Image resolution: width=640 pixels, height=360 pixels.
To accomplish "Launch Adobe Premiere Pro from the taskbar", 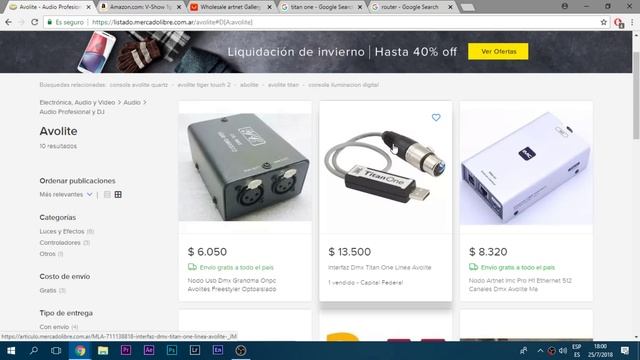I will coord(126,350).
